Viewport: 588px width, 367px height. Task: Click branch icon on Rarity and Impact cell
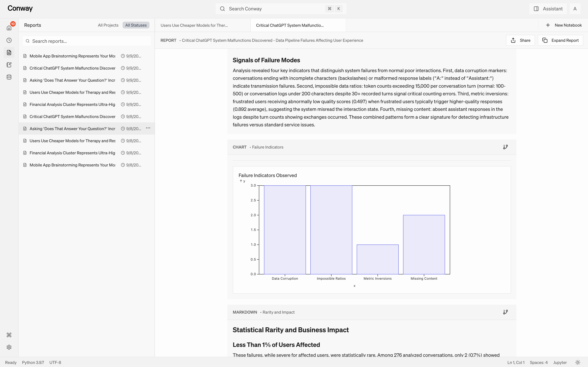505,312
